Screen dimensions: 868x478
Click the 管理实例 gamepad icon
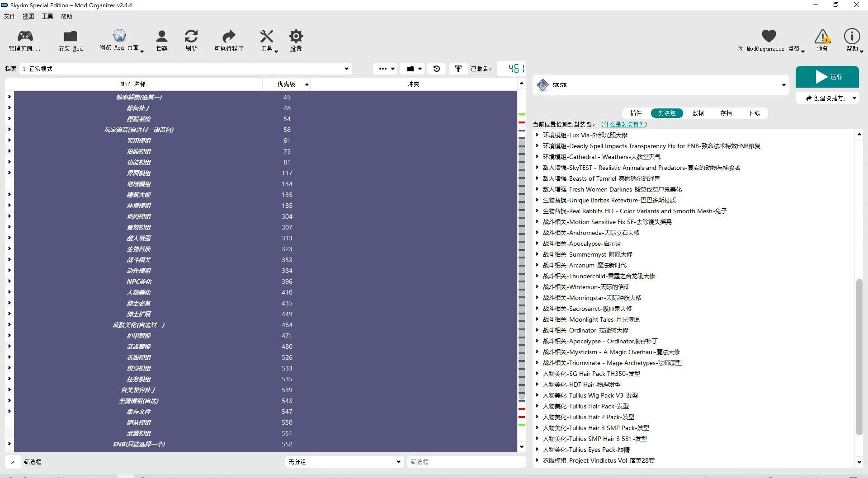25,36
